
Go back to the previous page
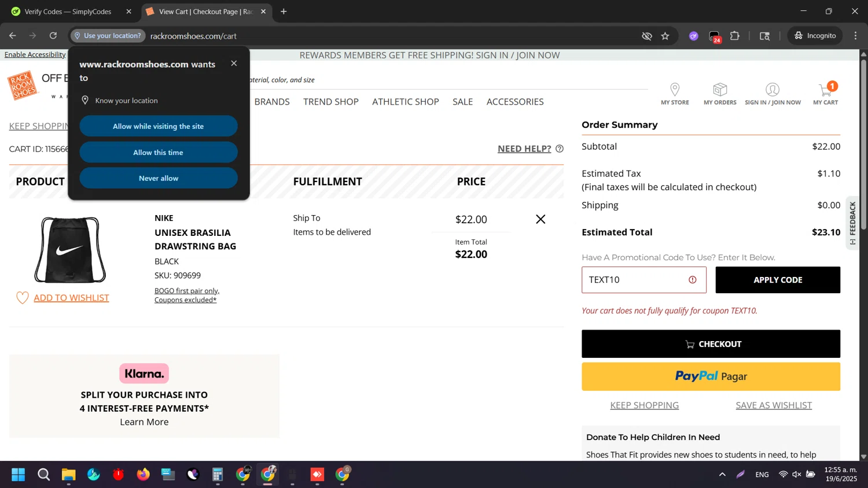click(13, 36)
